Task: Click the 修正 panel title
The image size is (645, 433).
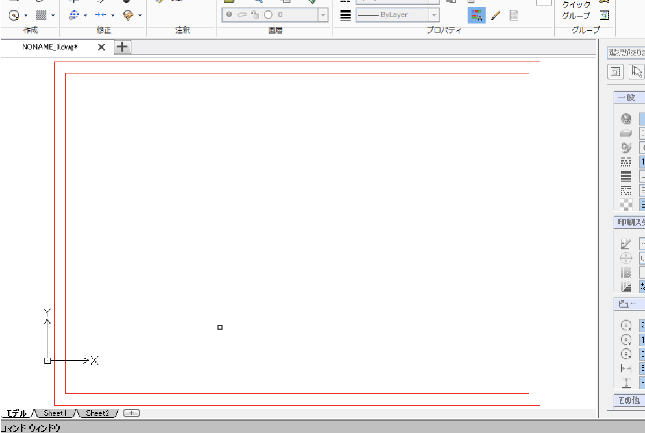Action: tap(104, 30)
